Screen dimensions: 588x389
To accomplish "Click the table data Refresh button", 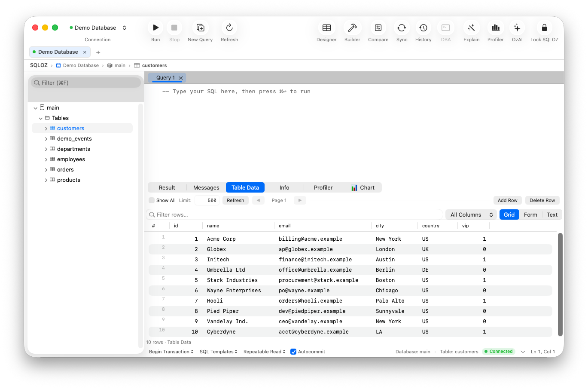I will [x=235, y=200].
